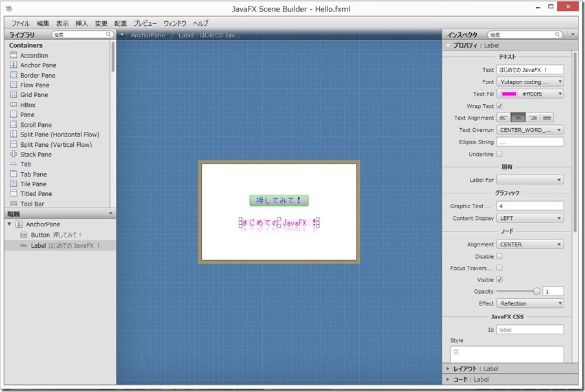Click the HBox icon
The image size is (585, 392).
tap(14, 105)
